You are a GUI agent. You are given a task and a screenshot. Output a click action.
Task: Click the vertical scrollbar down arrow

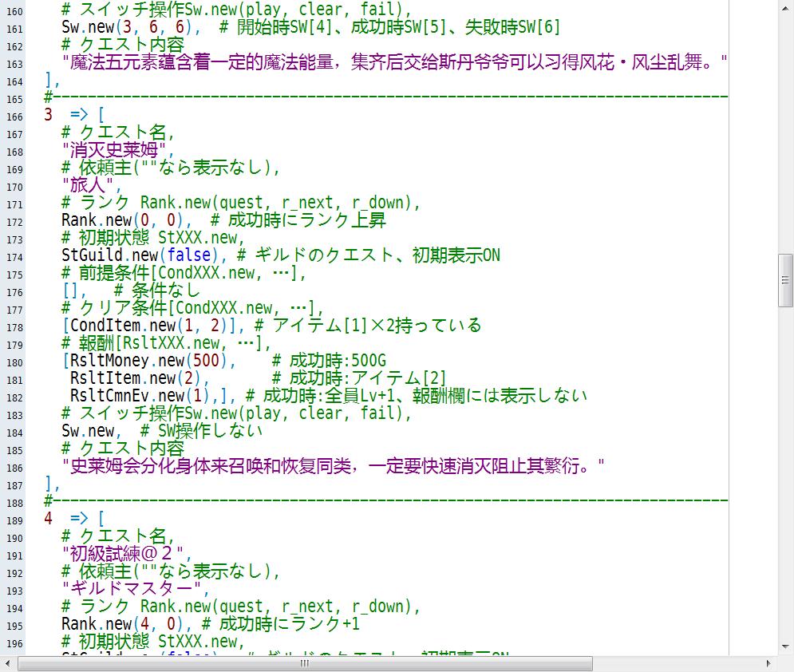tap(785, 646)
